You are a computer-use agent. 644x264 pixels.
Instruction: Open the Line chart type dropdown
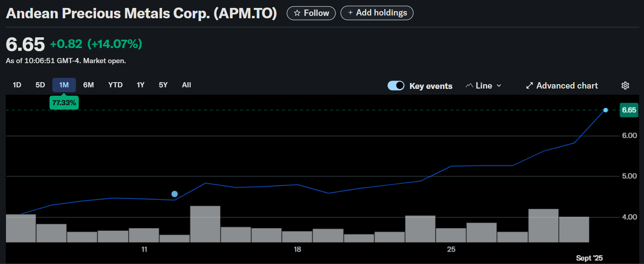(x=484, y=86)
